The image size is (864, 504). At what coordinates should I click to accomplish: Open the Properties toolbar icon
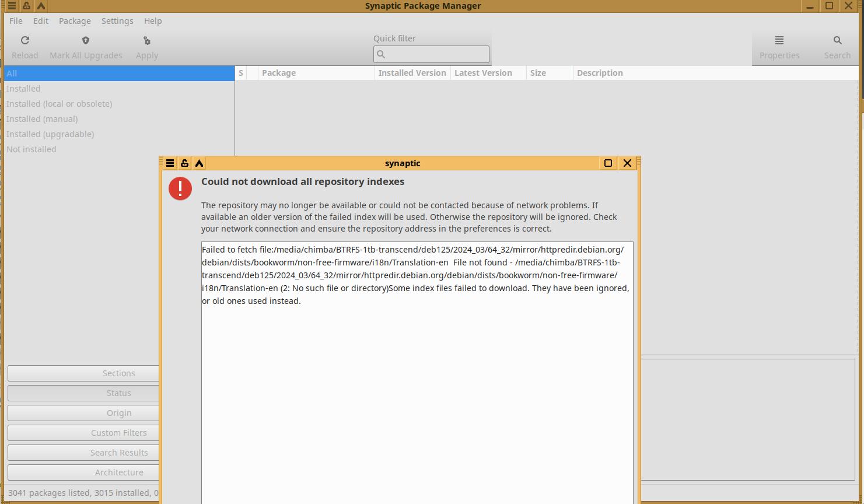pyautogui.click(x=779, y=40)
